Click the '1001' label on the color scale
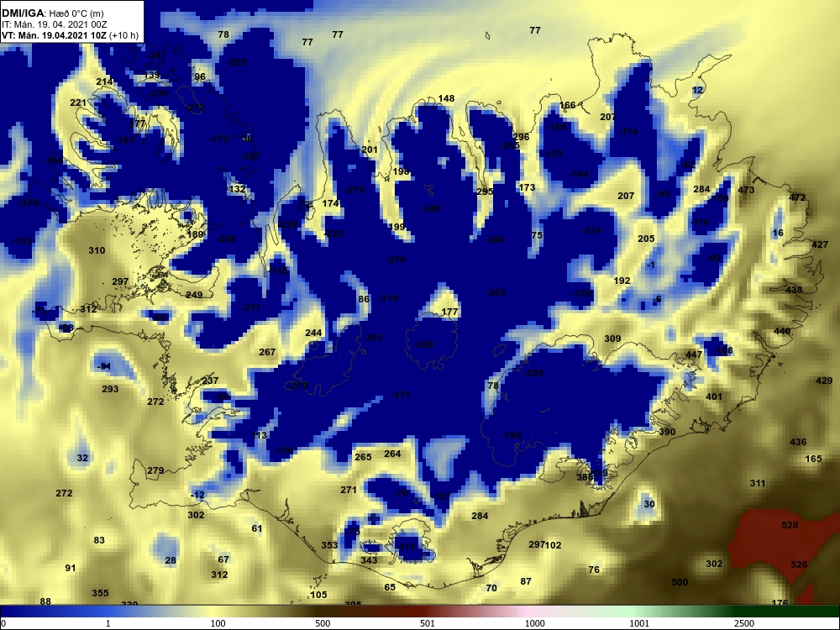Image resolution: width=840 pixels, height=630 pixels. pos(639,623)
